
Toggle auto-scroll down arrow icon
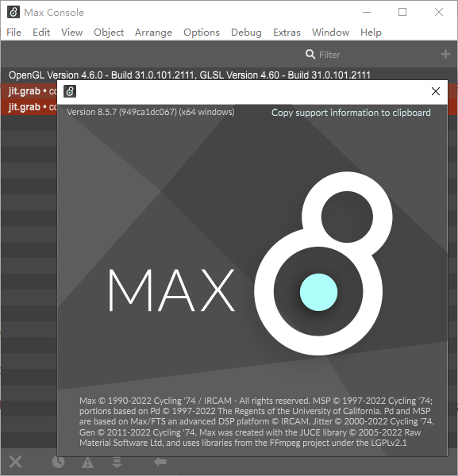coord(117,462)
